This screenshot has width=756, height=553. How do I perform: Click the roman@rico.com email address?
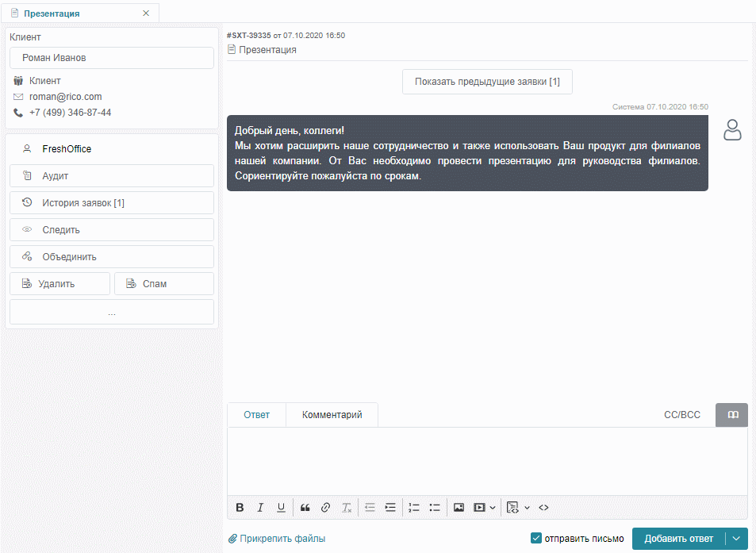pyautogui.click(x=66, y=97)
